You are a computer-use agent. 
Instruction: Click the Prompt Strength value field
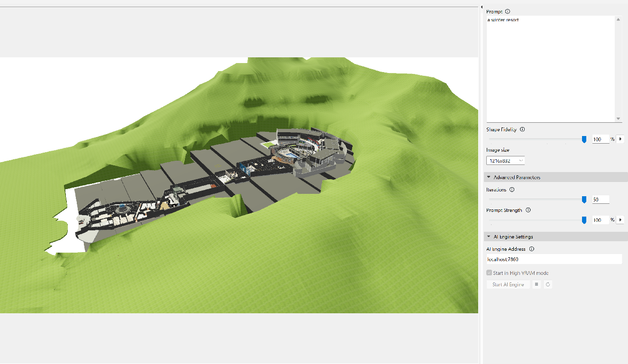pos(601,220)
